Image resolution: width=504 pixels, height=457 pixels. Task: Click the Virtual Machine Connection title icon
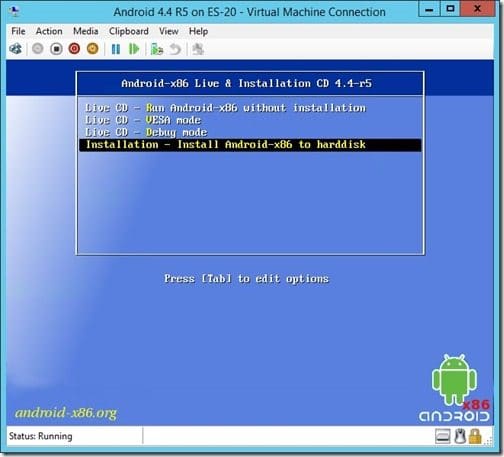pos(15,12)
